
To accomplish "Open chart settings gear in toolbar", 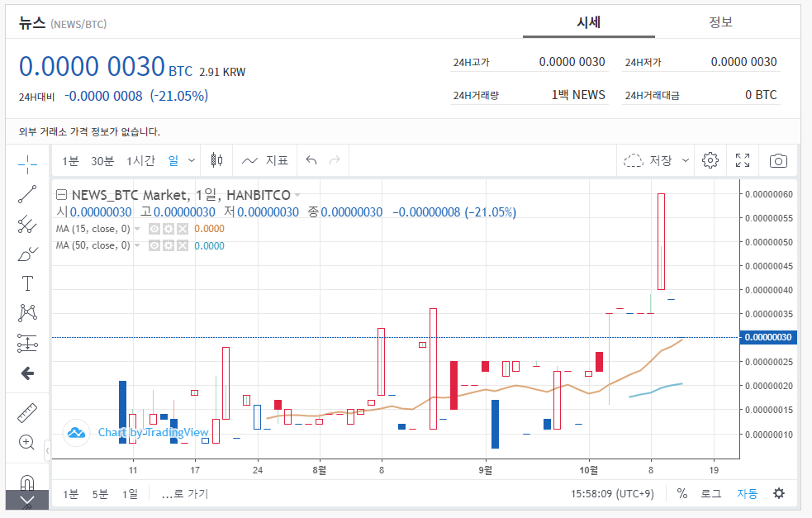I will [x=710, y=160].
